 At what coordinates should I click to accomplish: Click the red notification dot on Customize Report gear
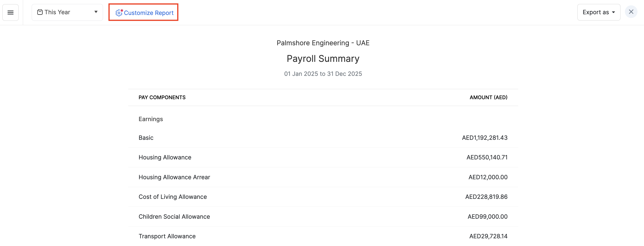click(x=122, y=10)
